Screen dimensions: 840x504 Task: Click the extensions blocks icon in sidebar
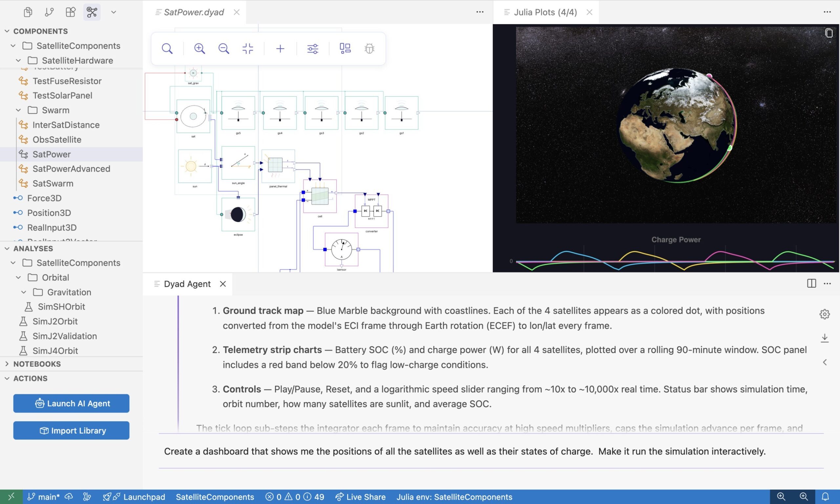tap(70, 12)
